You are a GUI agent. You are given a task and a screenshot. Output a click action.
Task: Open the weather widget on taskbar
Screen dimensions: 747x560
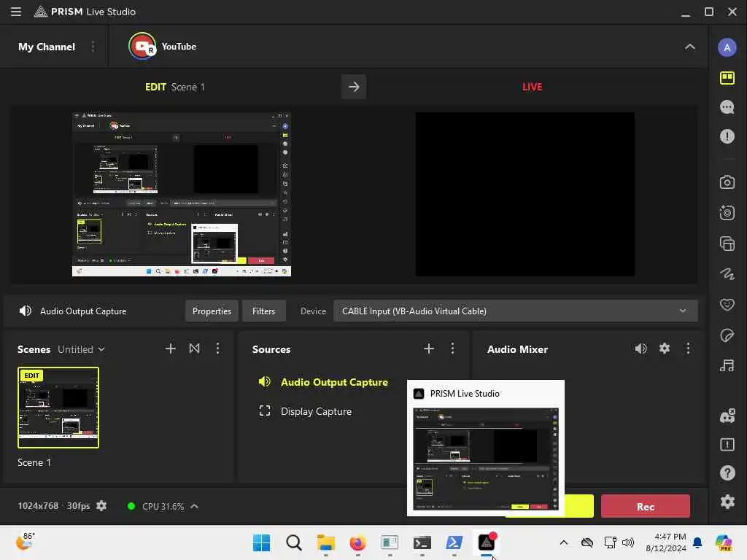[26, 542]
